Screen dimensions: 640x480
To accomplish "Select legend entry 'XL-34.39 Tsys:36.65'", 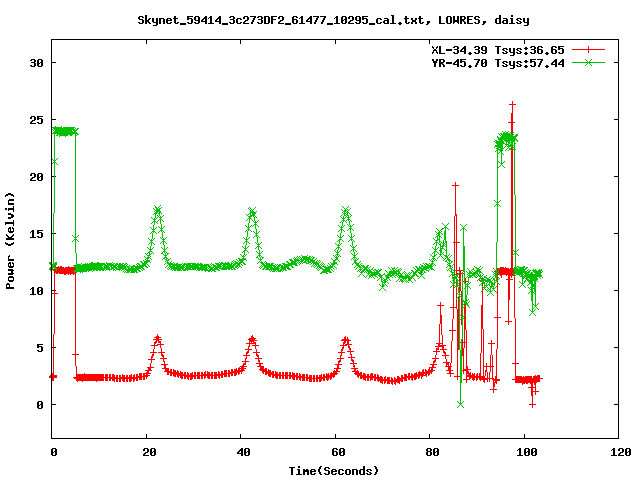I will (x=498, y=50).
